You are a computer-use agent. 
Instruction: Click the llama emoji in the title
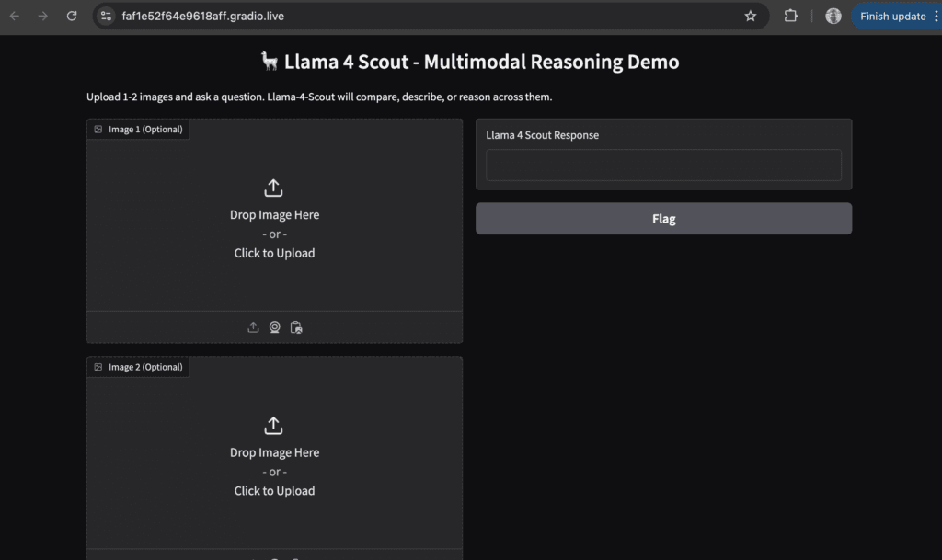[270, 61]
